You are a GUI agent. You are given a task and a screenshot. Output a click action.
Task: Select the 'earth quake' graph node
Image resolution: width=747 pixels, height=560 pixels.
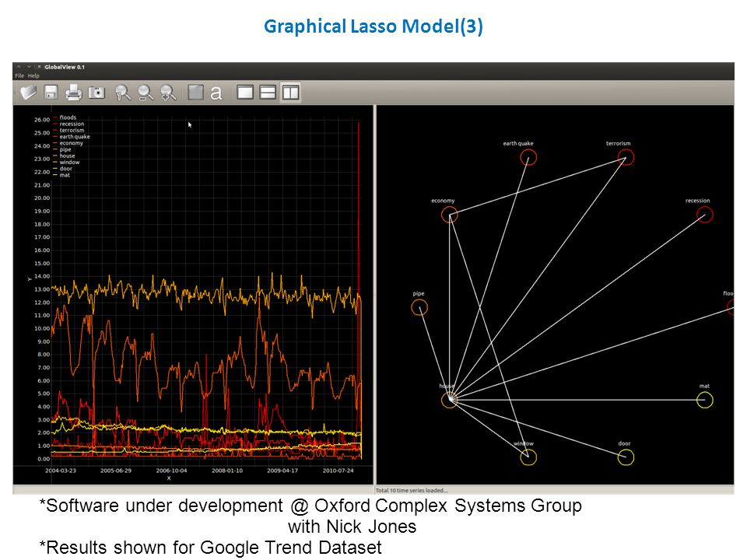pyautogui.click(x=528, y=157)
